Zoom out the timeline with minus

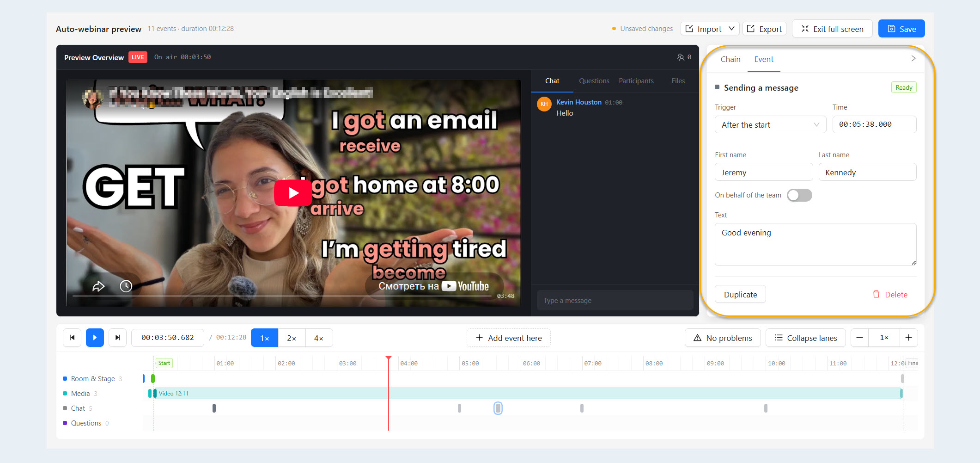click(859, 338)
